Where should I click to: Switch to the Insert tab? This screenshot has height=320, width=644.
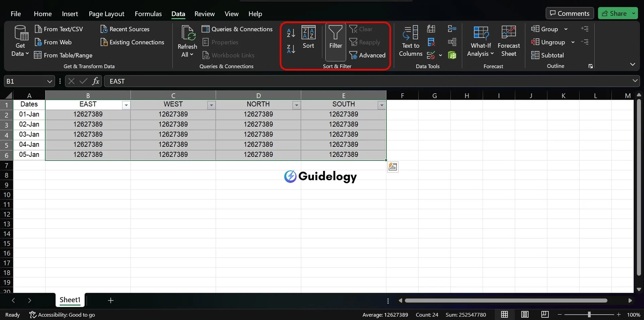point(70,14)
